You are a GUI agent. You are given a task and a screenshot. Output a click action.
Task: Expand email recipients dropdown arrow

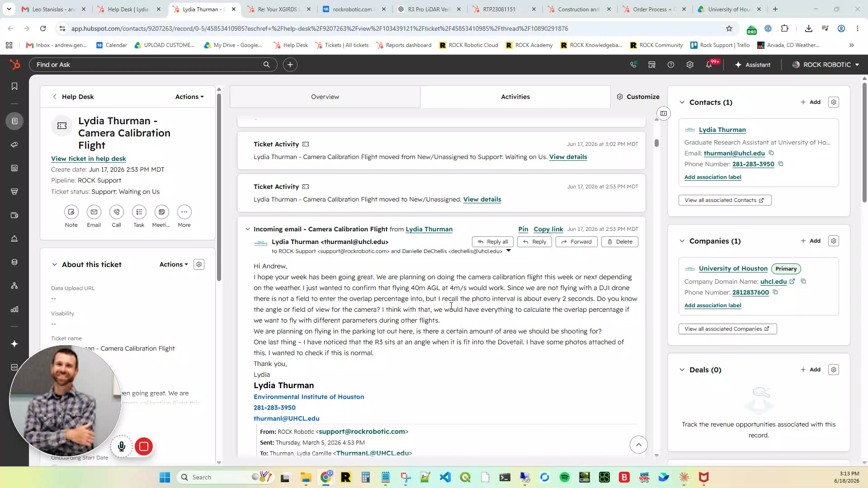509,251
